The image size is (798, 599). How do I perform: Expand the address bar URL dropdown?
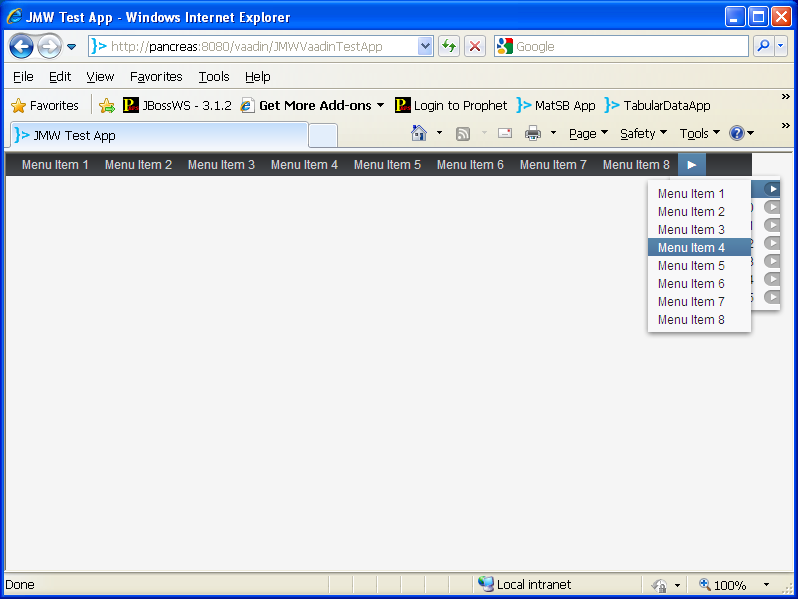coord(425,46)
